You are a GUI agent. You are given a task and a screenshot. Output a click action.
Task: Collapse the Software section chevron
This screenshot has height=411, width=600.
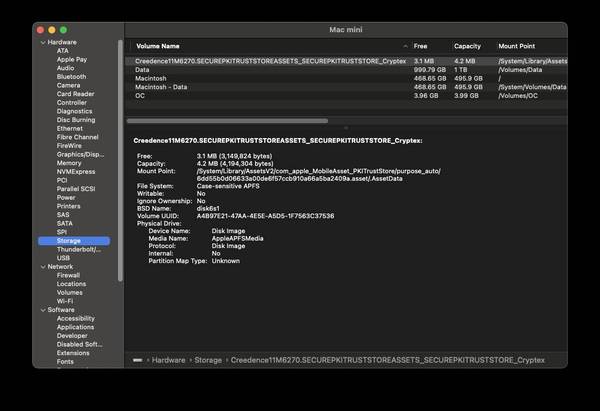click(x=43, y=310)
